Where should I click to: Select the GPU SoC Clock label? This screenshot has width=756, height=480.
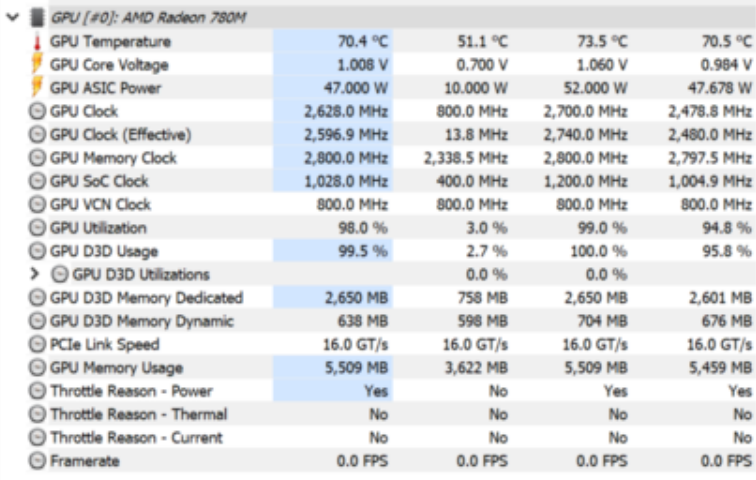pyautogui.click(x=99, y=181)
